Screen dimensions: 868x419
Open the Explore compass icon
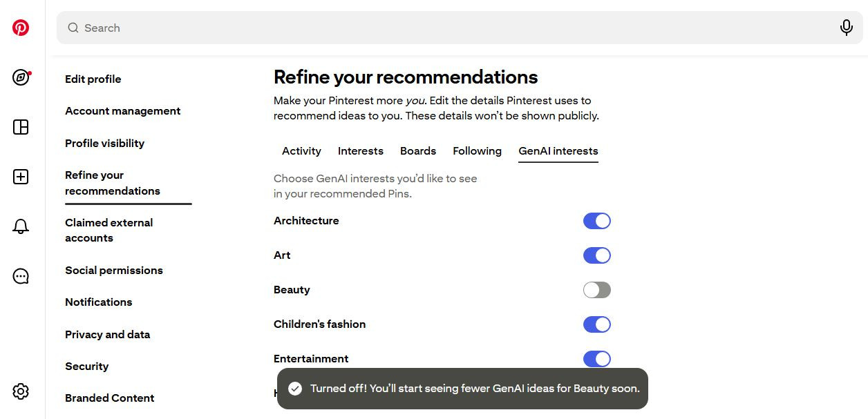pyautogui.click(x=21, y=77)
